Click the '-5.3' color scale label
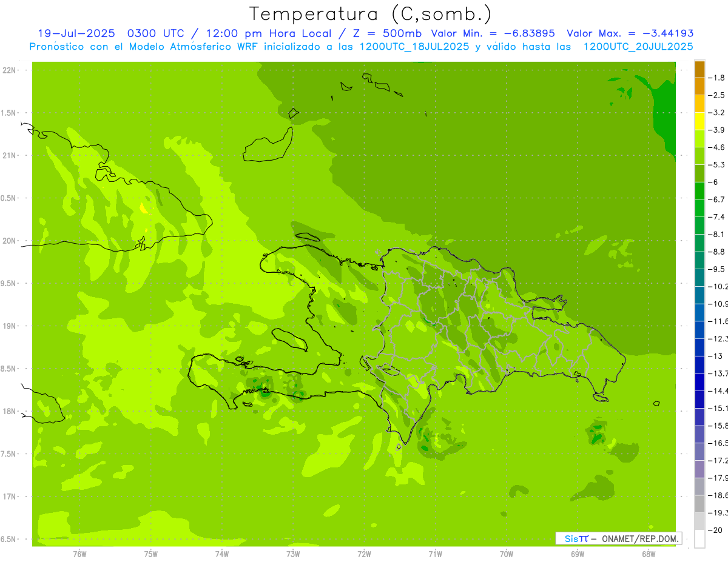 [x=718, y=164]
